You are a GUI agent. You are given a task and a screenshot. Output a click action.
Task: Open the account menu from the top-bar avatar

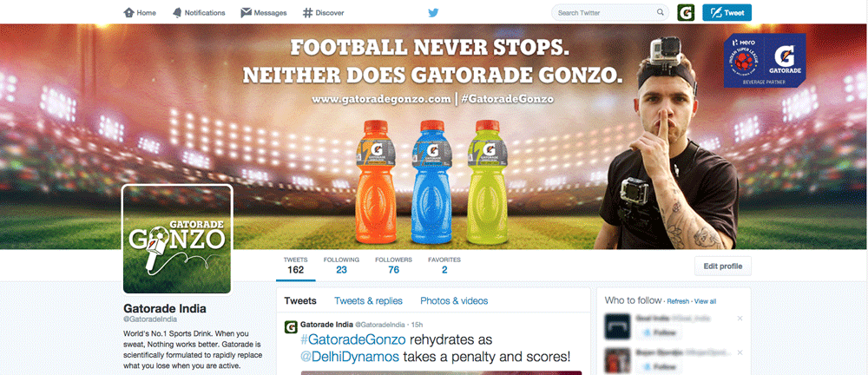687,13
